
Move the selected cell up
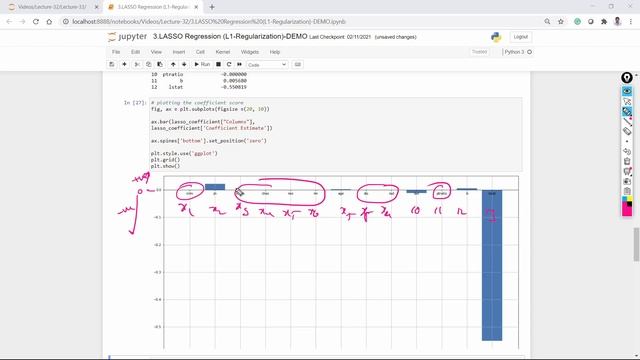point(173,64)
